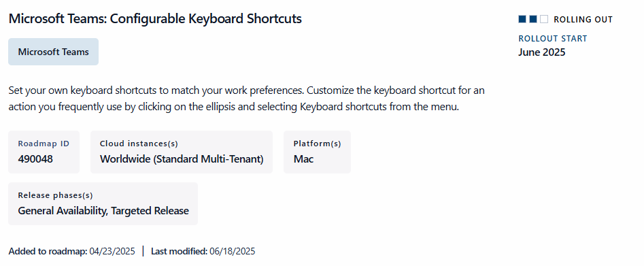The image size is (644, 266).
Task: Click description line starting 'Set your own'
Action: pos(246,90)
